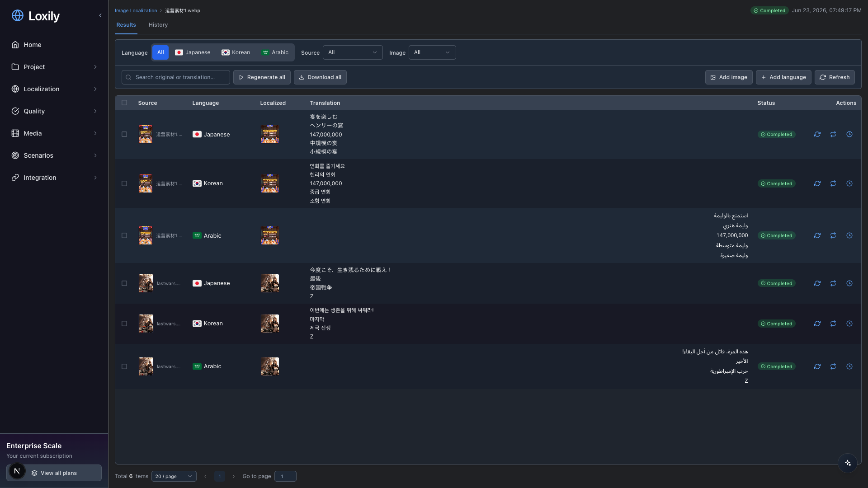The height and width of the screenshot is (488, 868).
Task: Click the repeat-arrows icon in the lastwars Japanese row
Action: pyautogui.click(x=833, y=283)
